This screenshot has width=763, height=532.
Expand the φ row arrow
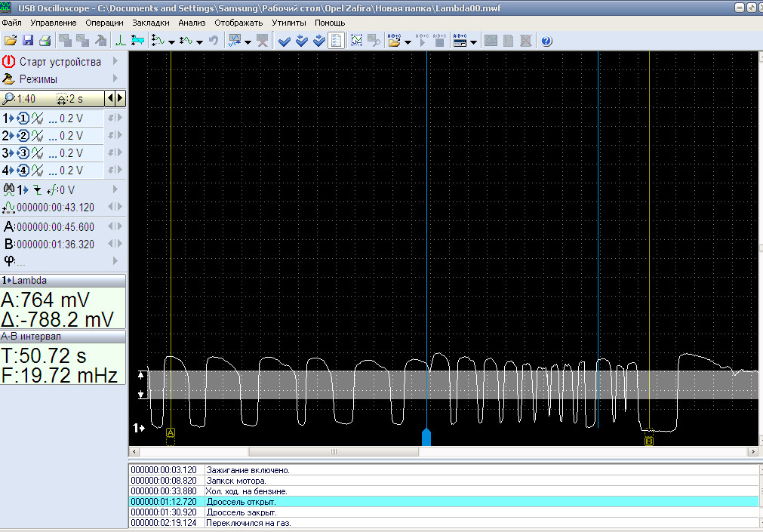[115, 261]
